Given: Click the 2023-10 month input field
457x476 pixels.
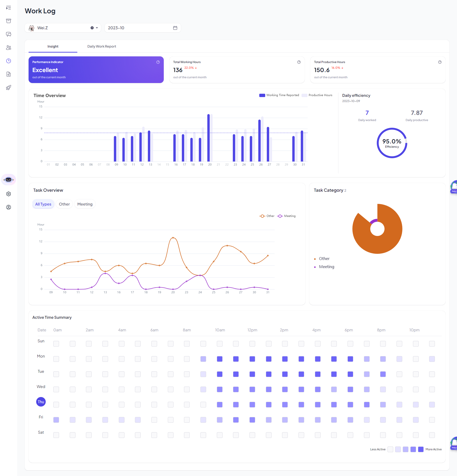Looking at the screenshot, I should tap(143, 28).
